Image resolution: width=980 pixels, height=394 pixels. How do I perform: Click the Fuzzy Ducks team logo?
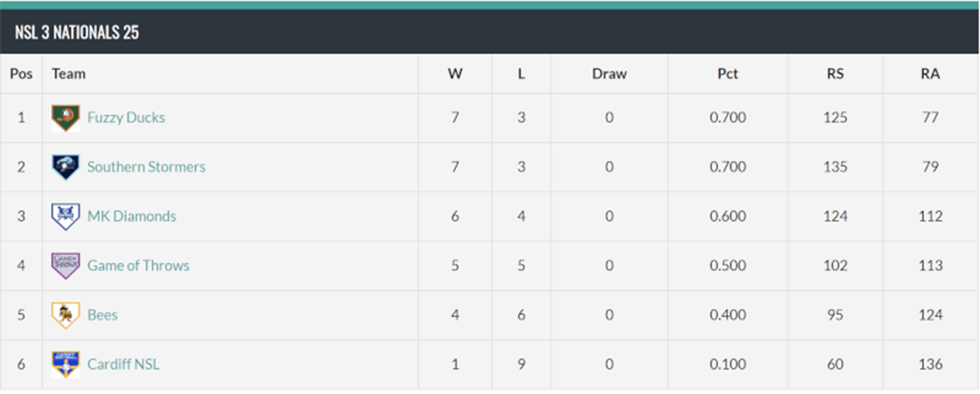coord(66,118)
